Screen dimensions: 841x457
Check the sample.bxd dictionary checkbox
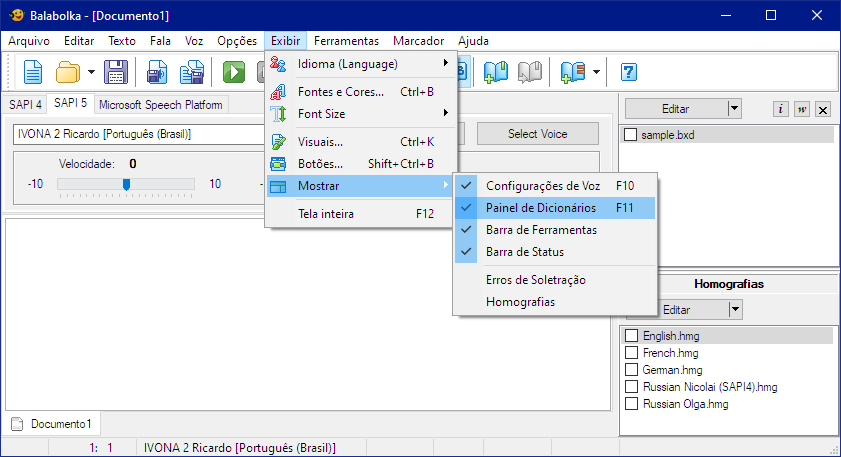[630, 134]
